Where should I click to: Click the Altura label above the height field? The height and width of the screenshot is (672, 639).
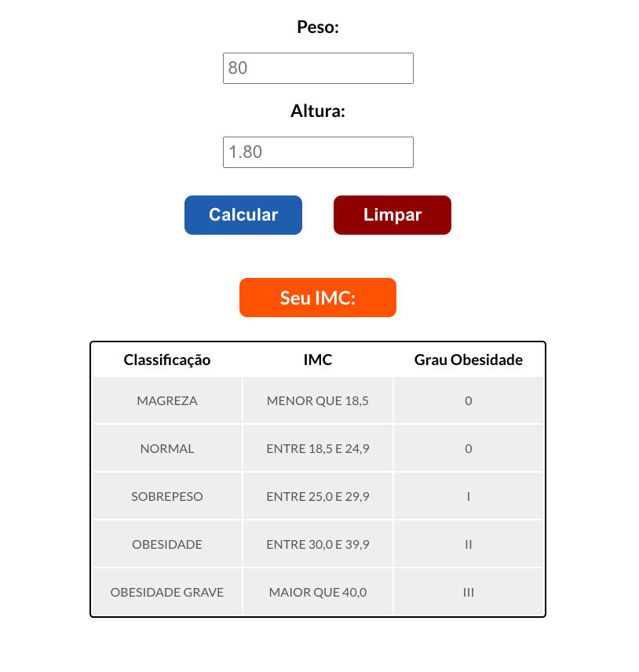pyautogui.click(x=317, y=111)
